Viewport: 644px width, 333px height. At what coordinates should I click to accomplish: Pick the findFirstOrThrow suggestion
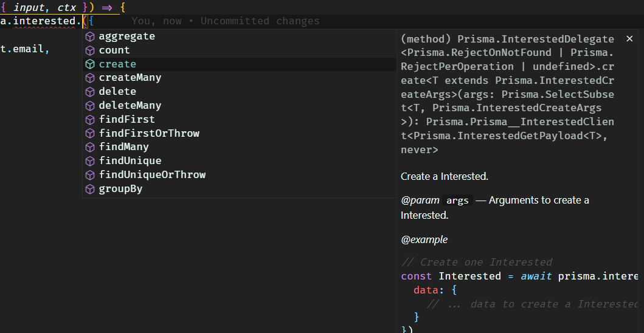pos(149,133)
